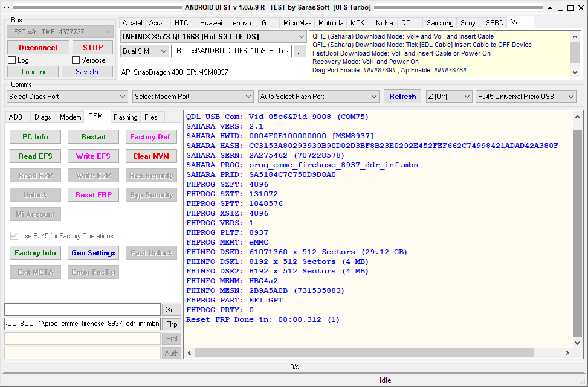Click the Reset FRP button
This screenshot has height=387, width=588.
pyautogui.click(x=94, y=195)
